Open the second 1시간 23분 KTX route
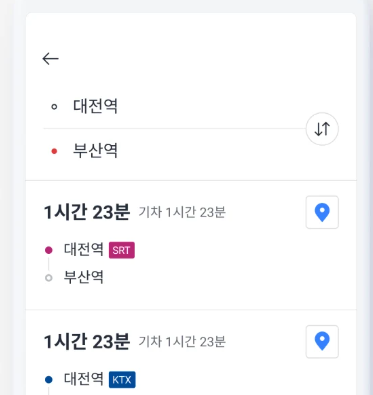This screenshot has height=395, width=373. (x=191, y=353)
